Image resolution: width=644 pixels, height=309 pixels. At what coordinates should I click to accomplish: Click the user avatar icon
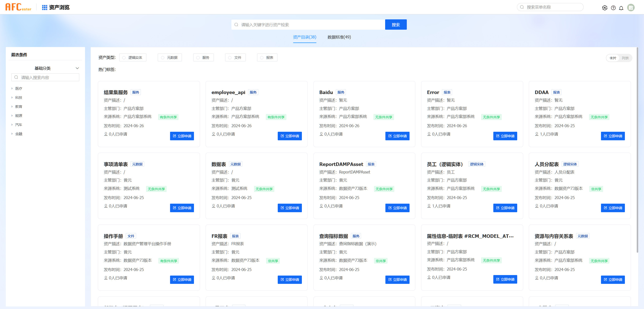(631, 8)
